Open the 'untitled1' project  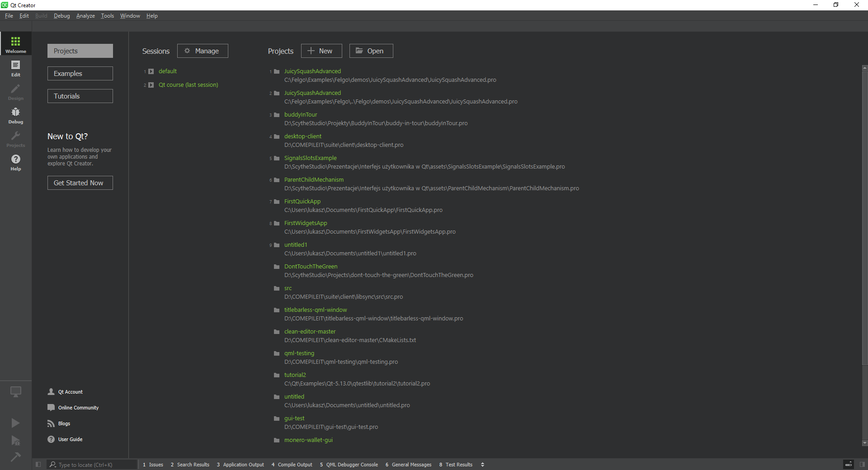pyautogui.click(x=296, y=245)
